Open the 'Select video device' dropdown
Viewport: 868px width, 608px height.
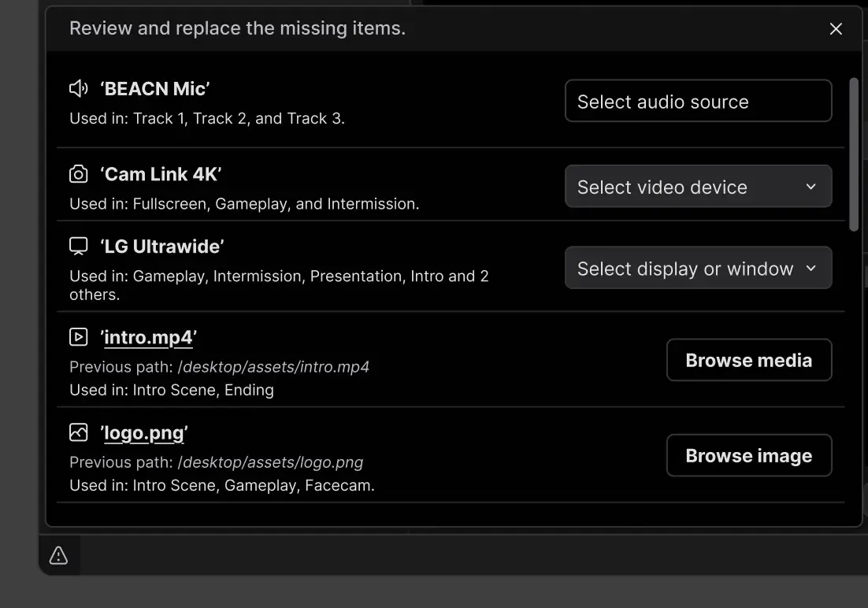point(698,186)
